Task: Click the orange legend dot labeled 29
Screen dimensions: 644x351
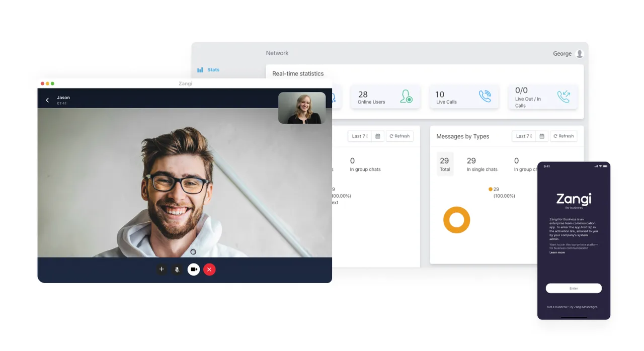Action: [491, 190]
